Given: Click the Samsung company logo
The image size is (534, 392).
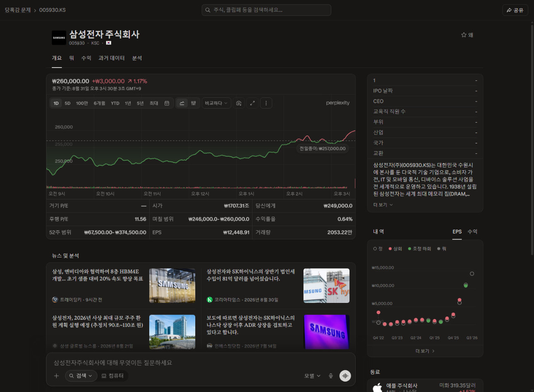Looking at the screenshot, I should click(x=59, y=37).
